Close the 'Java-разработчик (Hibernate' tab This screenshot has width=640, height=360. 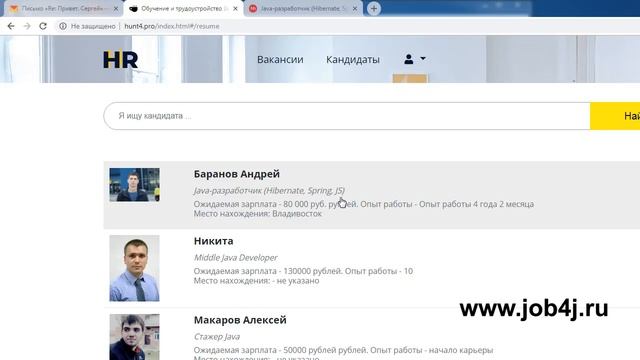tap(355, 9)
